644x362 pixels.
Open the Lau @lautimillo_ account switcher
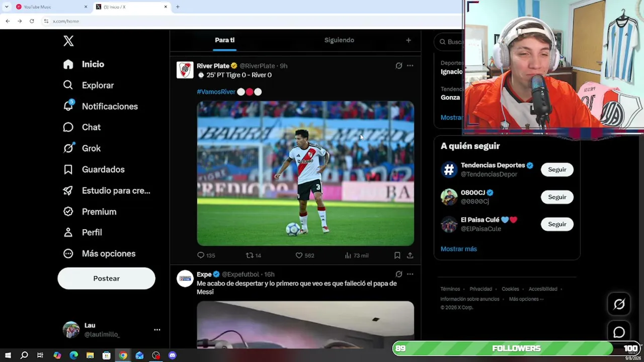pos(112,330)
